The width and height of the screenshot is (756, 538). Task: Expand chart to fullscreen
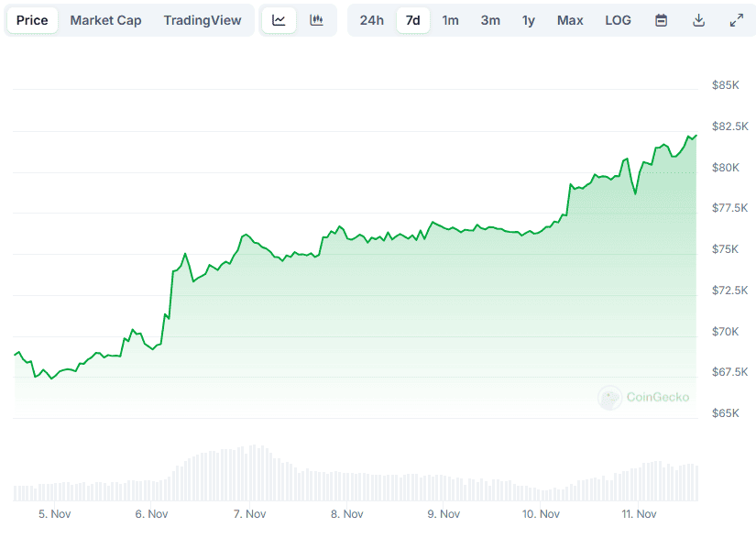coord(736,20)
